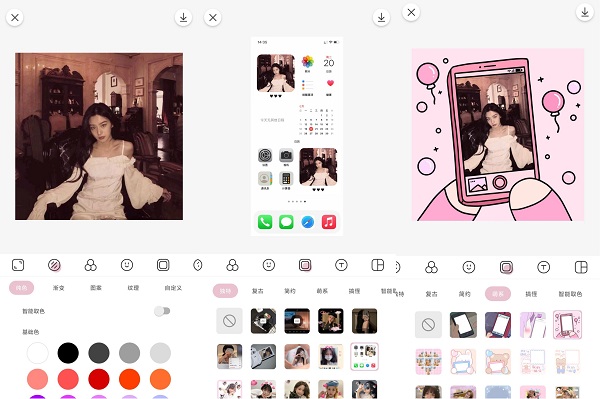Open sticker smiley icon under the plain photo
Viewport: 600px width, 399px height.
click(127, 265)
